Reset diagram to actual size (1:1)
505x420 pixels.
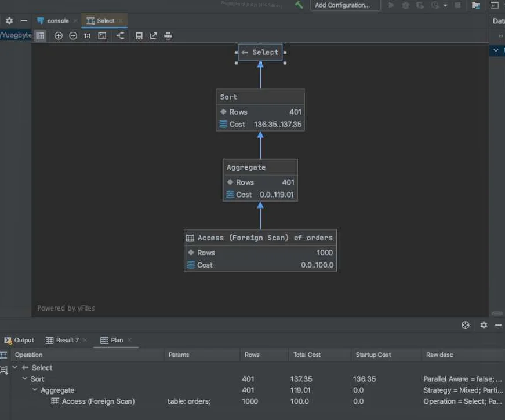pos(87,36)
